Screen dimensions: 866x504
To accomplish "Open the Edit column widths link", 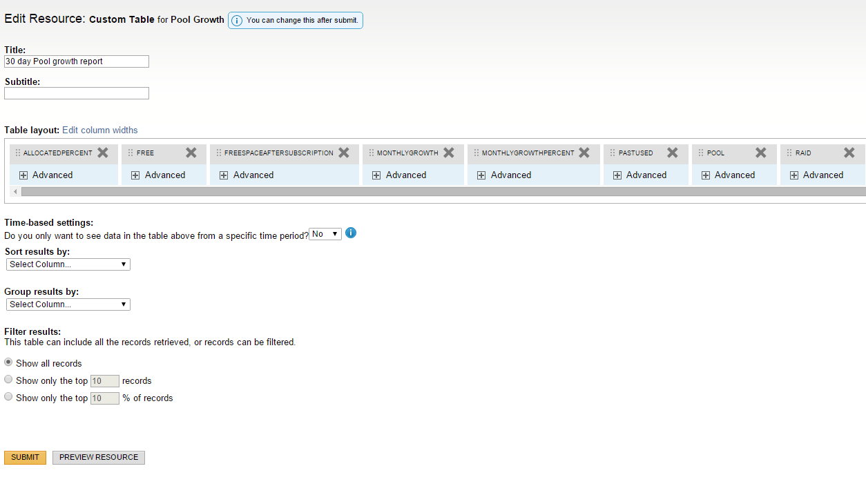I will (100, 130).
